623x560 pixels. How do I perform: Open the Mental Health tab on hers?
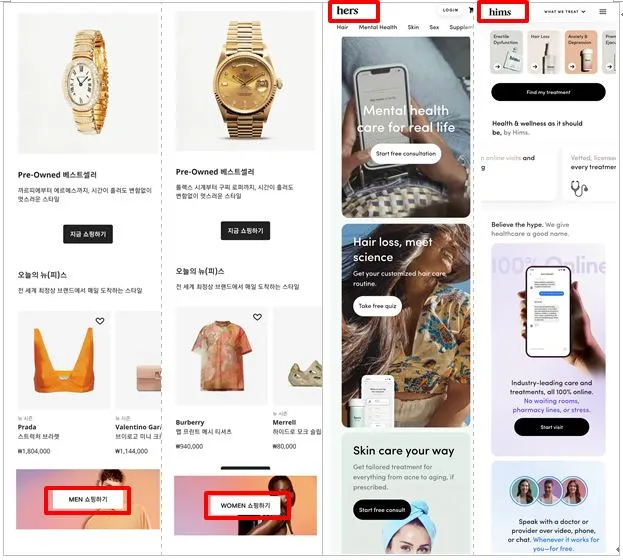pyautogui.click(x=377, y=27)
